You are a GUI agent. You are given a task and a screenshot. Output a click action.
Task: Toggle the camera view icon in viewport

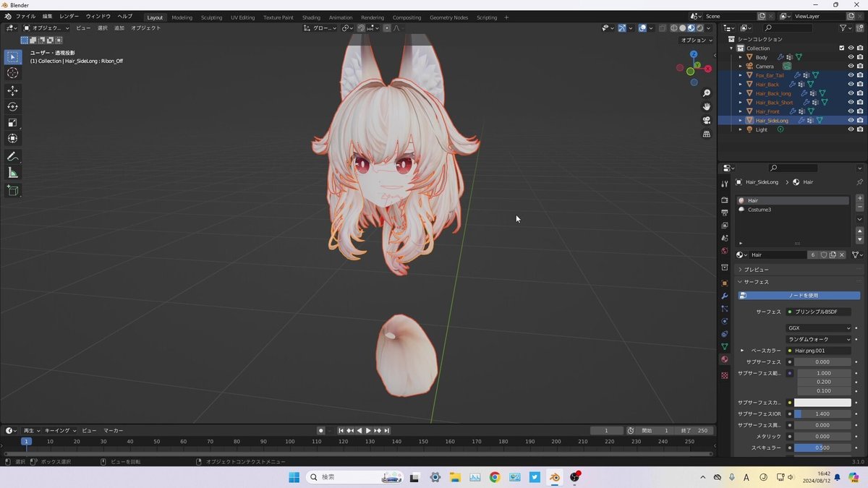click(x=707, y=120)
